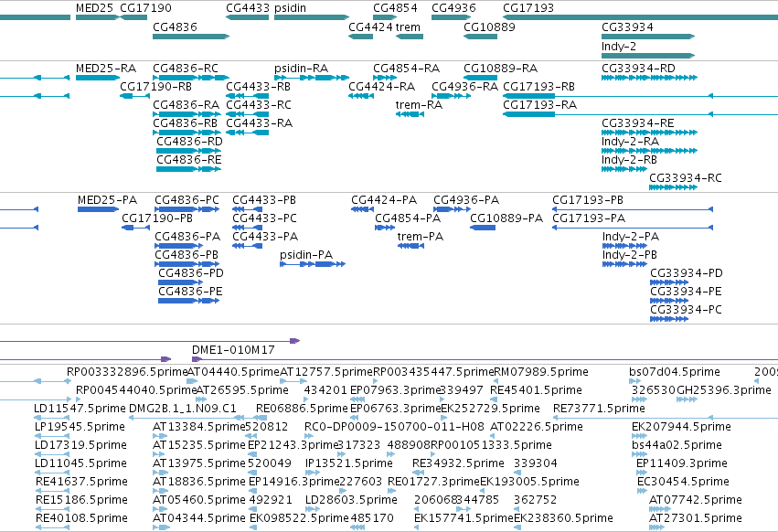Viewport: 778px width, 532px height.
Task: Click the psidin-PA protein
Action: coord(306,255)
